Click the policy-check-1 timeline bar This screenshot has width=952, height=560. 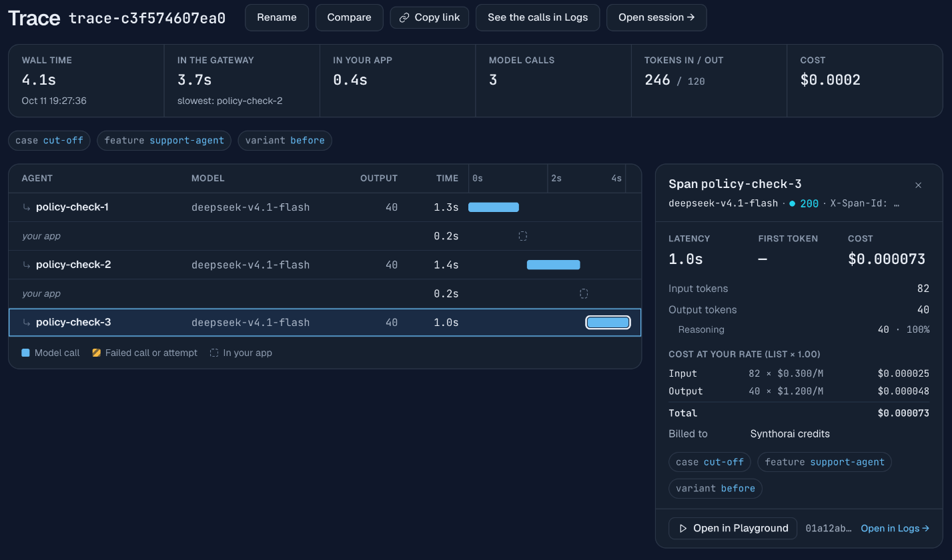tap(494, 207)
